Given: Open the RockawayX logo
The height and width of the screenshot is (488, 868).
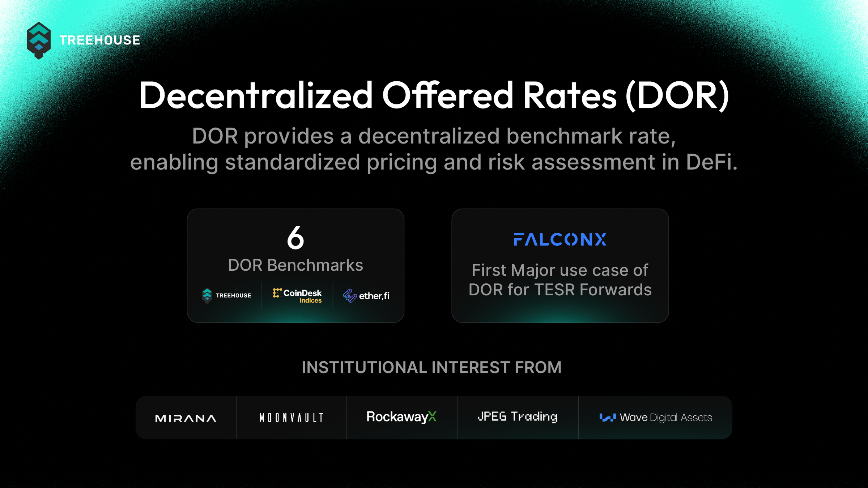Looking at the screenshot, I should [401, 417].
